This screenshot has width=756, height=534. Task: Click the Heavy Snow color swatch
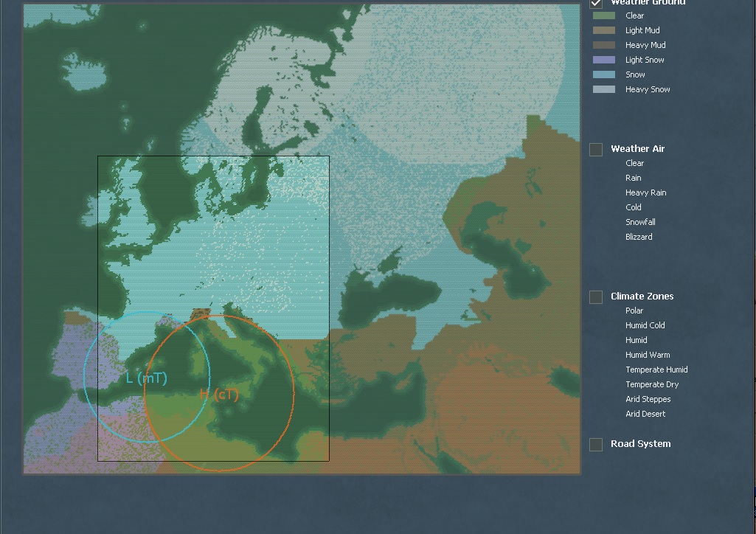pyautogui.click(x=603, y=89)
